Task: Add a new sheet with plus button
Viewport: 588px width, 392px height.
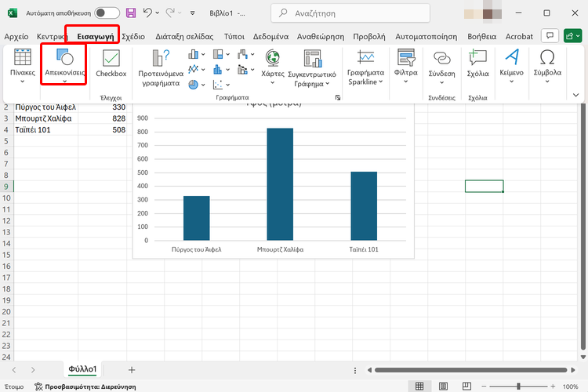Action: 132,370
